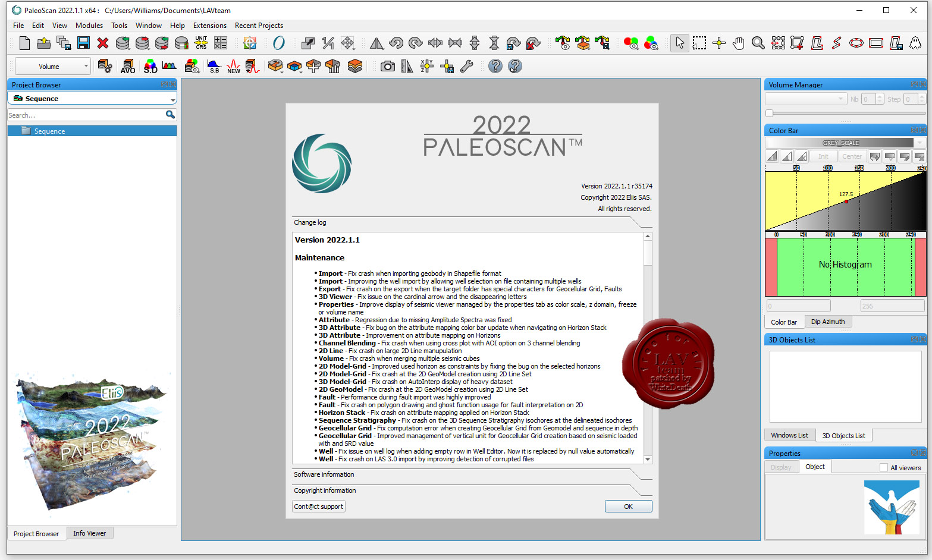Viewport: 932px width, 560px height.
Task: Open the Recent Projects menu
Action: pyautogui.click(x=259, y=26)
